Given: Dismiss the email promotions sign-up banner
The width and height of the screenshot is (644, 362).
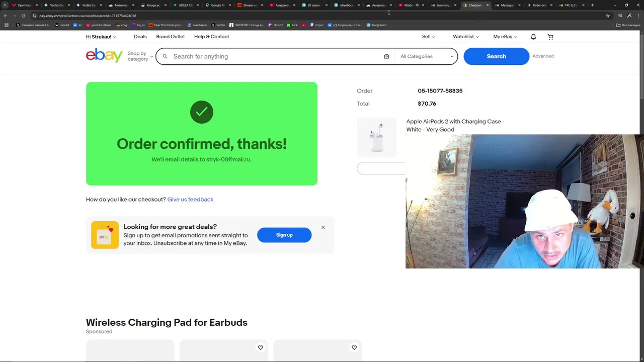Looking at the screenshot, I should pos(323,227).
